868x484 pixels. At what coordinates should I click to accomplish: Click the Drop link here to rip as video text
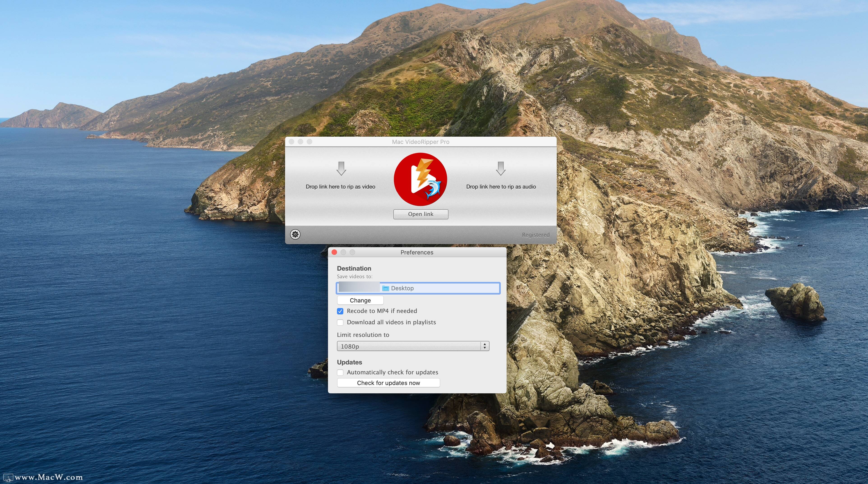(340, 187)
